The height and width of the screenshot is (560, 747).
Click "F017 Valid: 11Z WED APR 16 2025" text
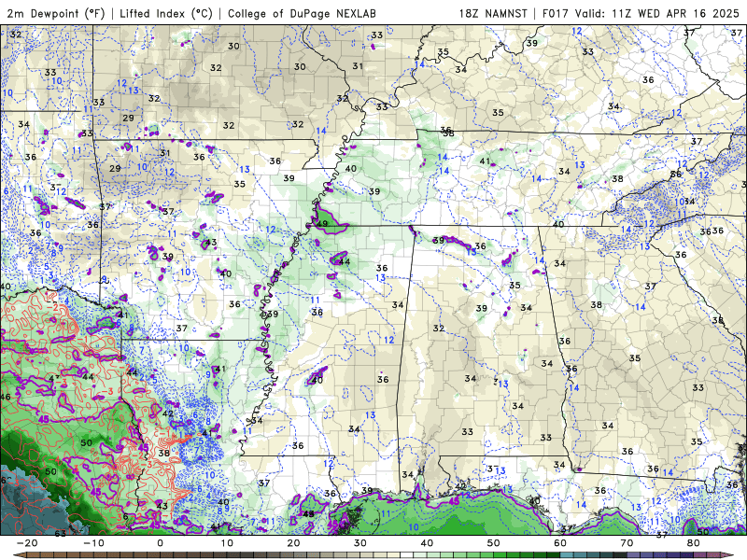point(641,13)
